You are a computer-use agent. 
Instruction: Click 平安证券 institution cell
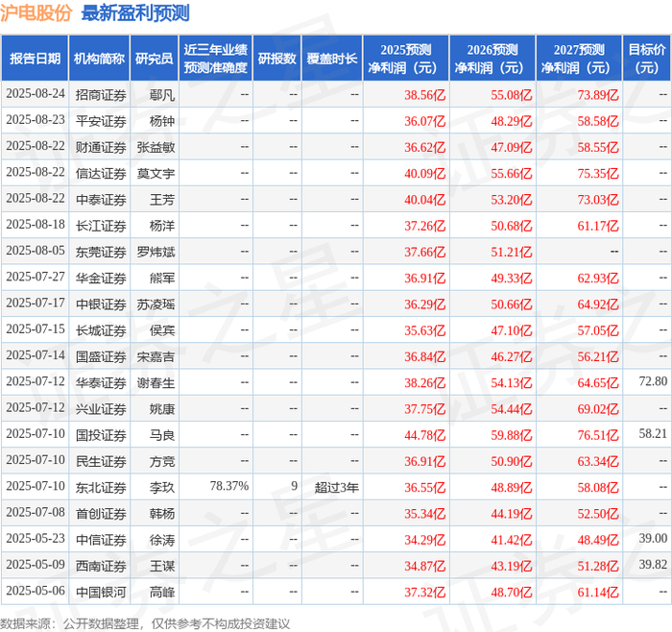point(101,121)
